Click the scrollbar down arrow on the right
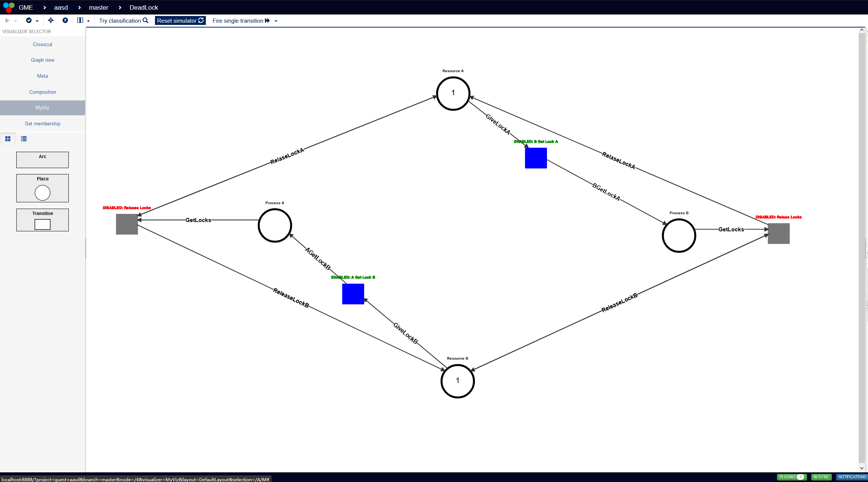Viewport: 868px width, 482px height. click(x=861, y=468)
